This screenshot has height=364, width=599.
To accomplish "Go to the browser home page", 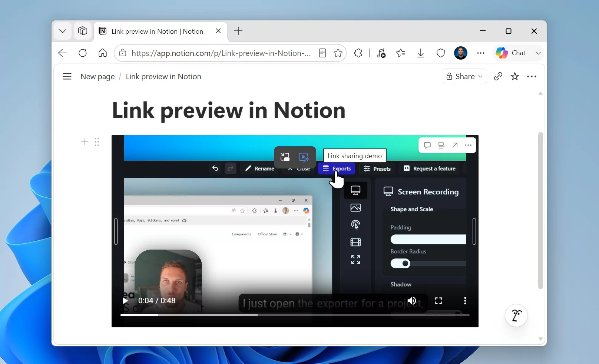I will 103,53.
